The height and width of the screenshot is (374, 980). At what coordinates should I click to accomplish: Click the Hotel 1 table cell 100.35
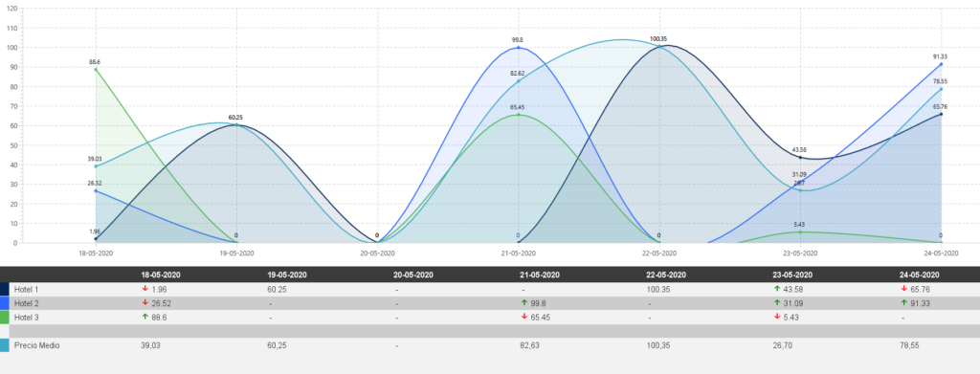click(x=658, y=290)
